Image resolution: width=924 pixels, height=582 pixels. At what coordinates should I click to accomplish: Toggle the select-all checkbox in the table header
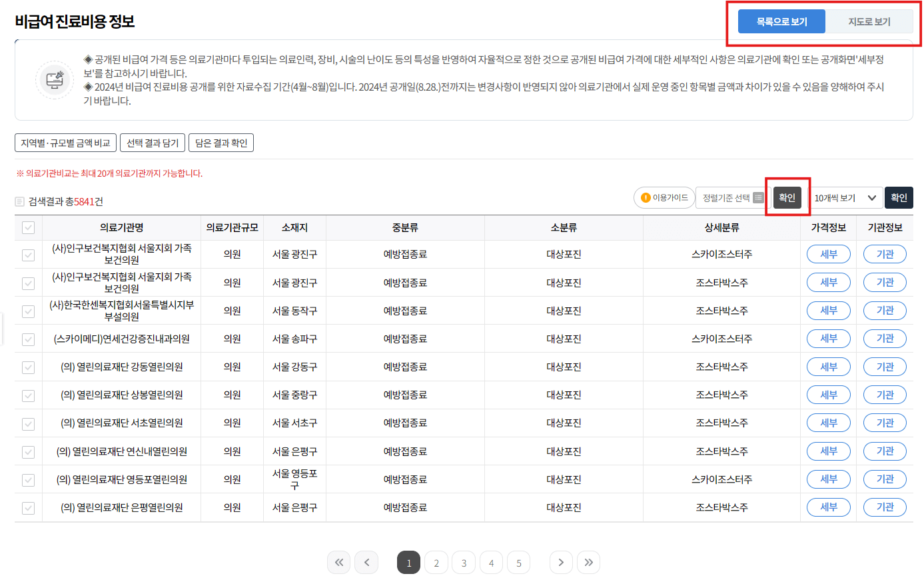coord(27,228)
